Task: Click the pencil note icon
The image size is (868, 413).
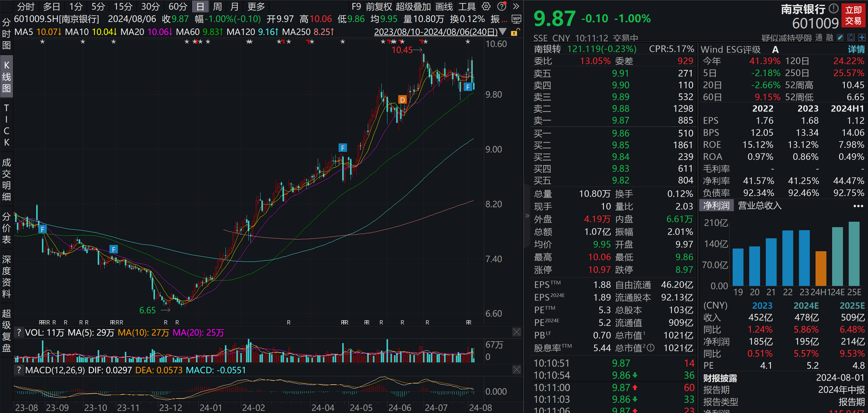Action: [840, 37]
